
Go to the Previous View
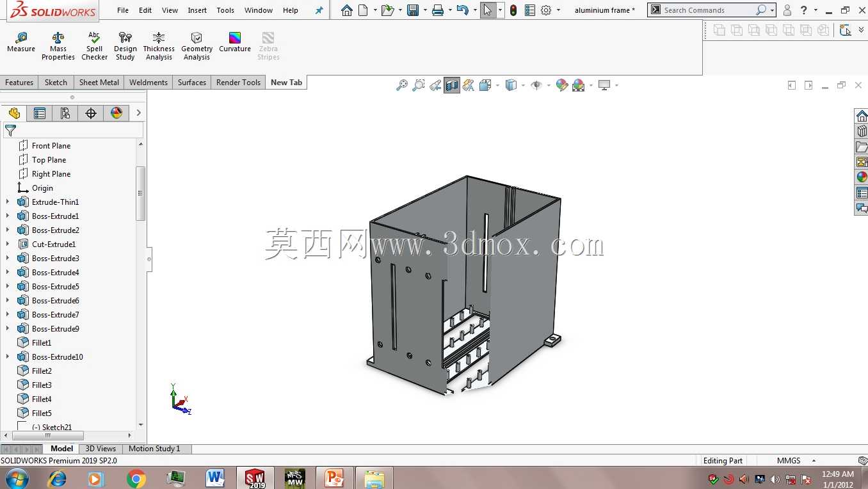[435, 85]
